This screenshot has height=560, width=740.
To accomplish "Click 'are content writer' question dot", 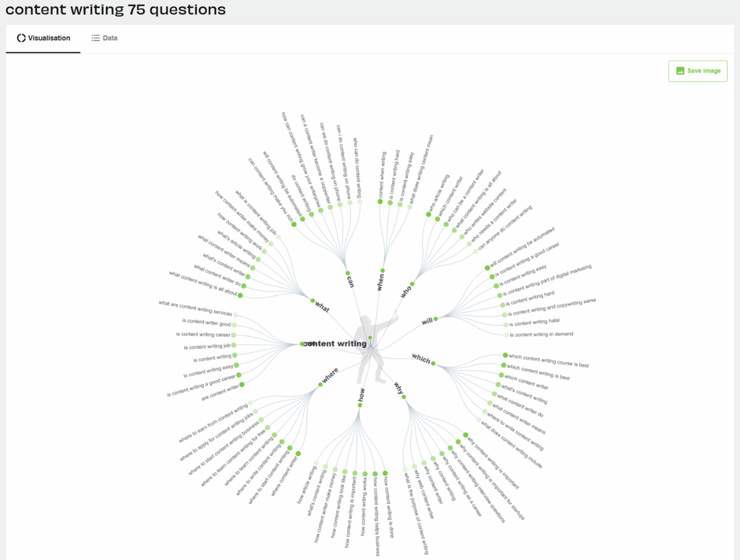I will pyautogui.click(x=242, y=385).
